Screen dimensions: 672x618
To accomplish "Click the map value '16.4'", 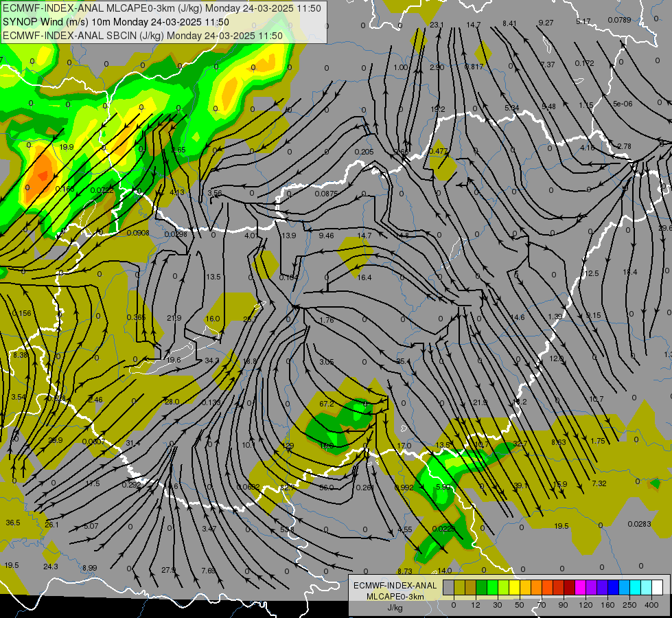I will 364,277.
